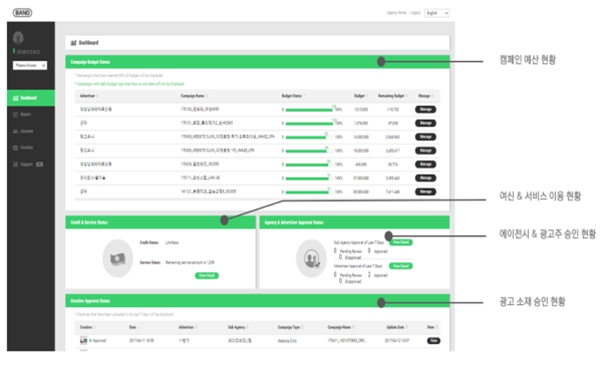Image resolution: width=614 pixels, height=371 pixels.
Task: Click the first campaign's budget progress bar
Action: tap(309, 110)
